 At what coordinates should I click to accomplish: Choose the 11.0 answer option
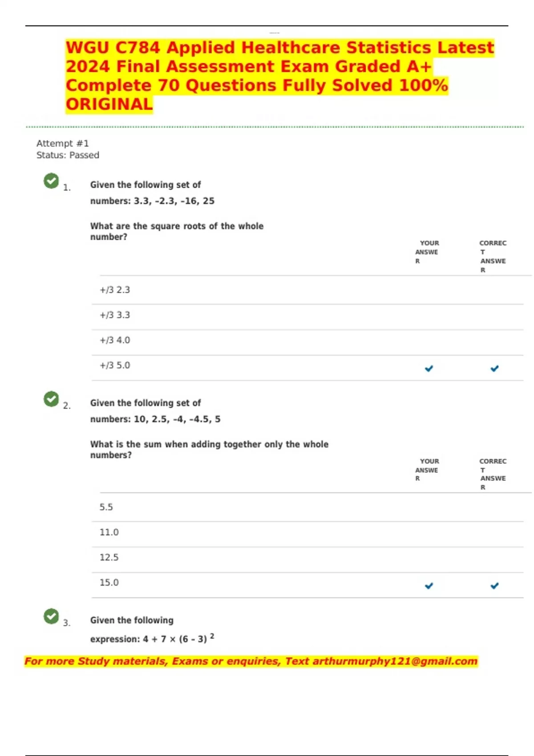tap(109, 532)
